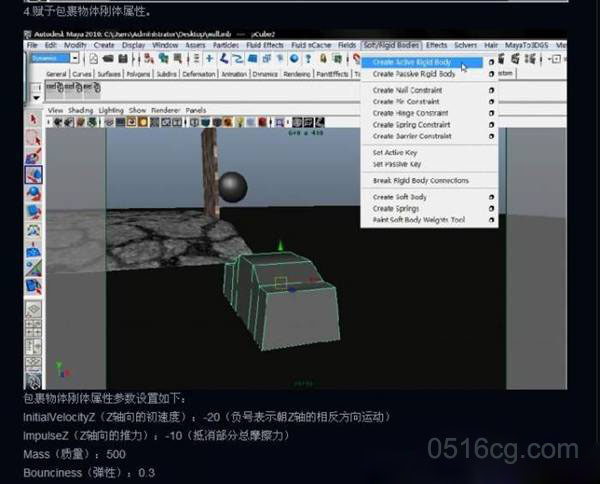Click the padlock icon in status line
The width and height of the screenshot is (600, 484).
click(x=323, y=59)
